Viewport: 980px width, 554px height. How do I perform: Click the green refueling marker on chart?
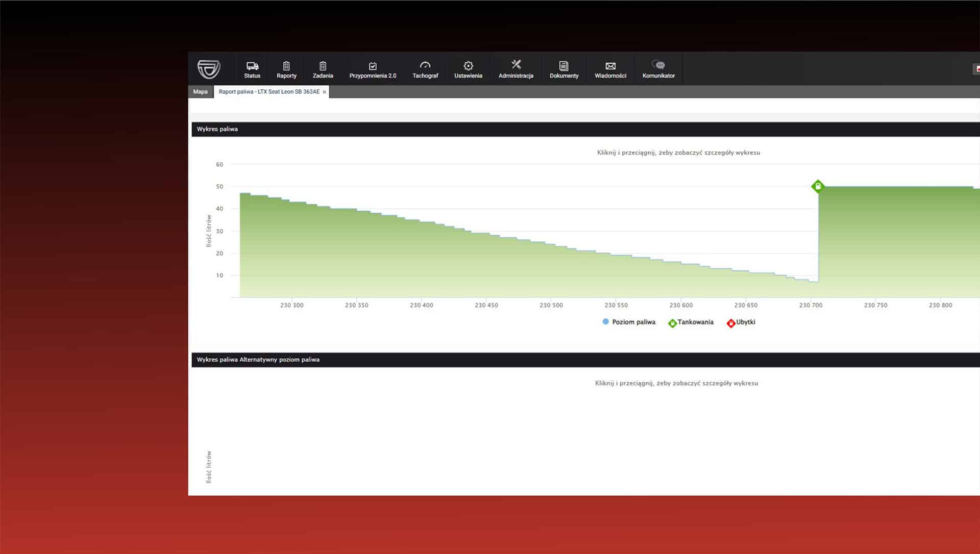(x=818, y=186)
